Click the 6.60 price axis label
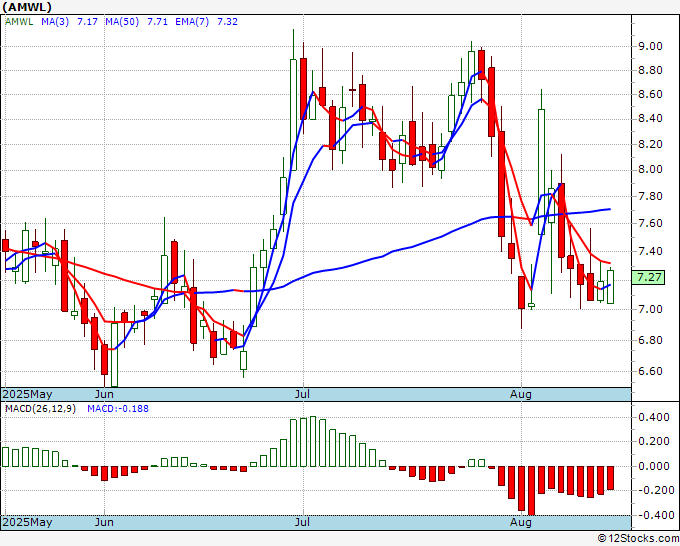The height and width of the screenshot is (546, 680). pos(650,371)
